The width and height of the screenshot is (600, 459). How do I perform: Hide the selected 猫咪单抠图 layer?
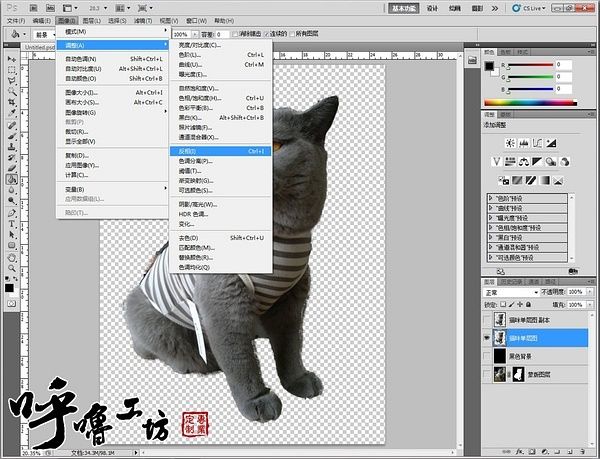point(487,338)
